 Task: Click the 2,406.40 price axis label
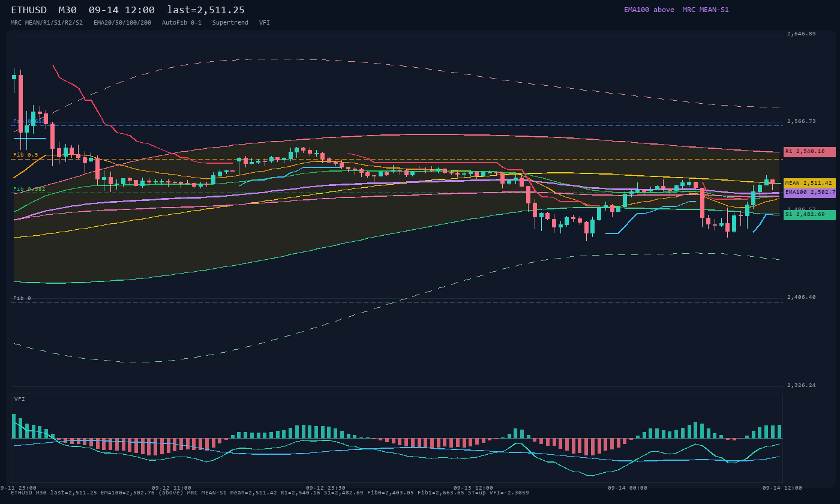(x=801, y=297)
